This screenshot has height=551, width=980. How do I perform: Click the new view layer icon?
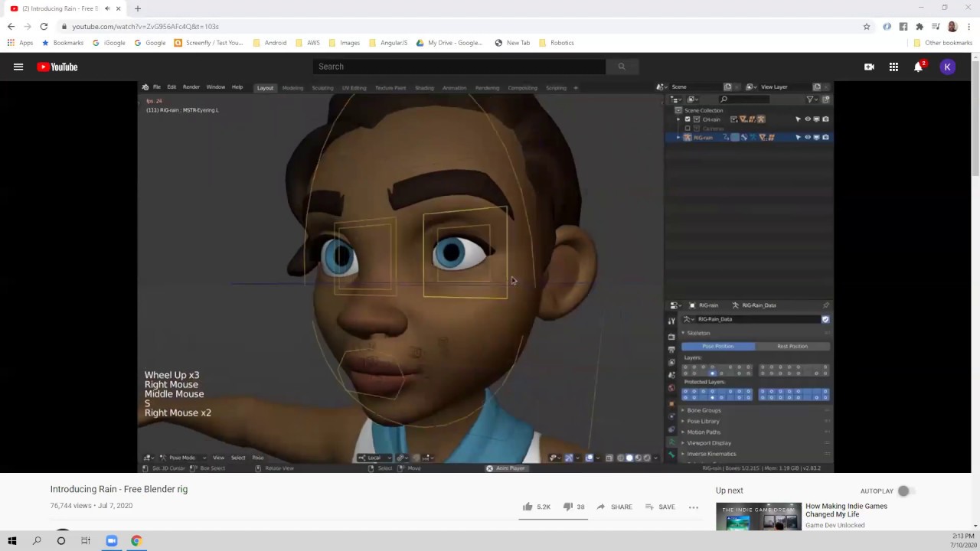pyautogui.click(x=816, y=87)
